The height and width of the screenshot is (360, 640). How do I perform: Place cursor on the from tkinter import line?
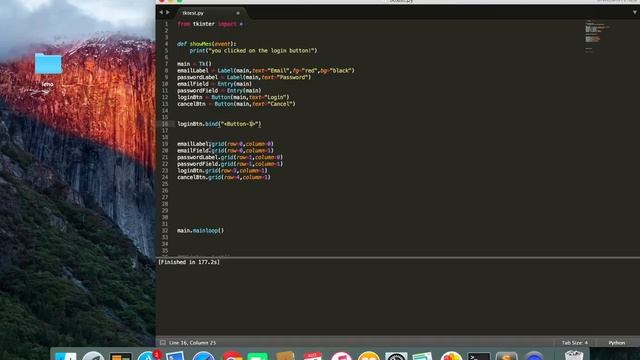[x=210, y=24]
